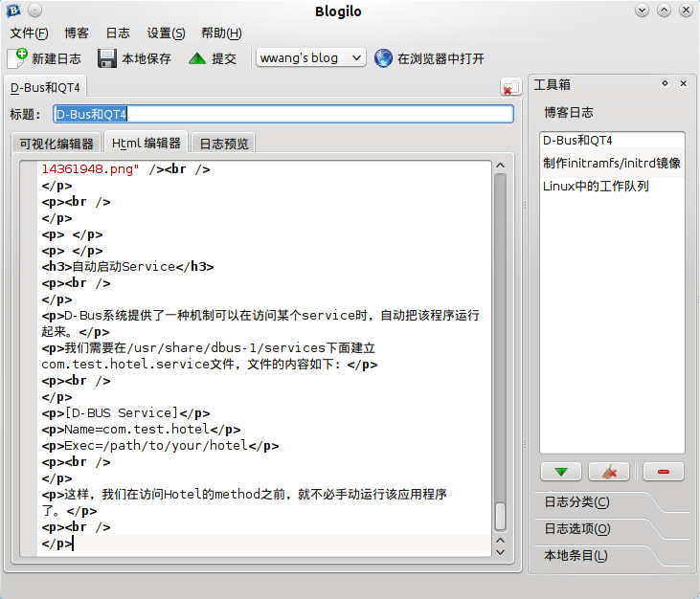The width and height of the screenshot is (700, 599).
Task: Click the red minus remove-post button
Action: [664, 472]
